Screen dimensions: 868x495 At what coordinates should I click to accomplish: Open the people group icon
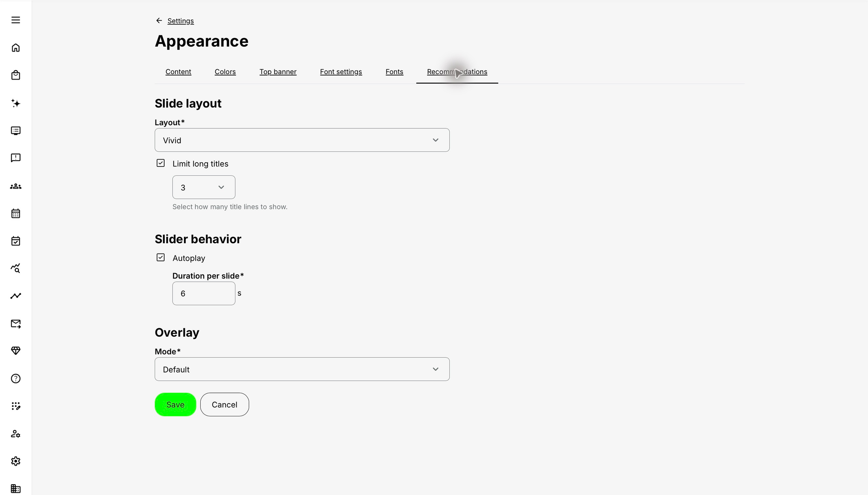click(x=16, y=186)
